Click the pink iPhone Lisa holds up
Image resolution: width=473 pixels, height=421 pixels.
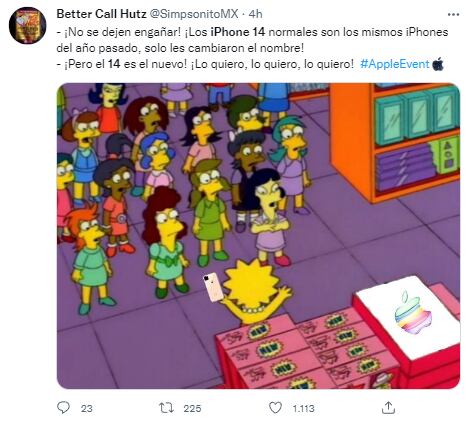coord(213,287)
